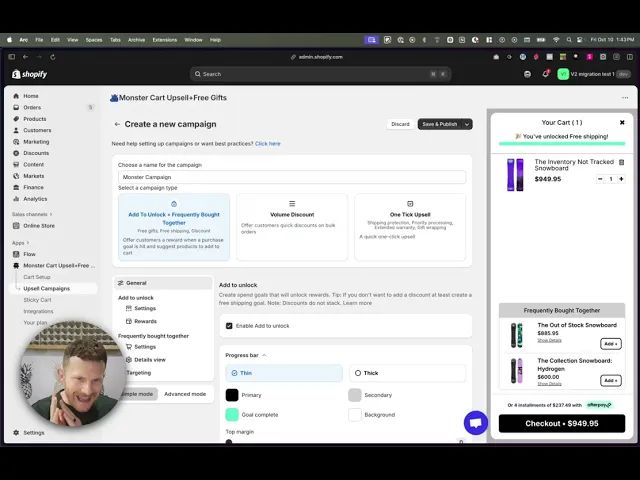
Task: Open Analytics in the sidebar
Action: click(35, 199)
